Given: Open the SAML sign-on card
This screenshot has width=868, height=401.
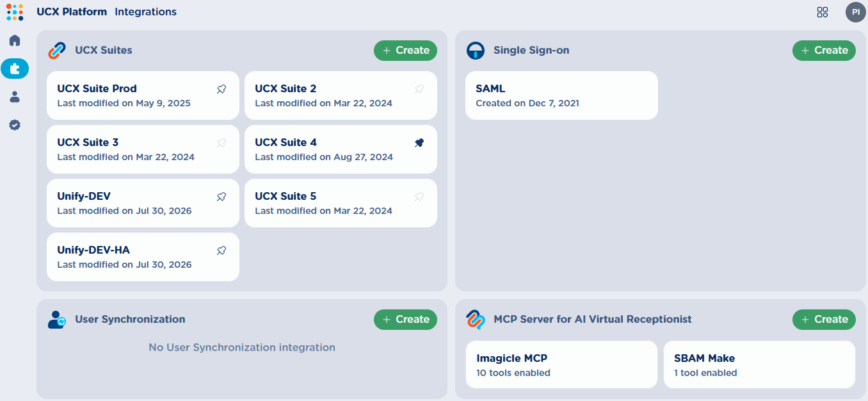Looking at the screenshot, I should coord(561,95).
